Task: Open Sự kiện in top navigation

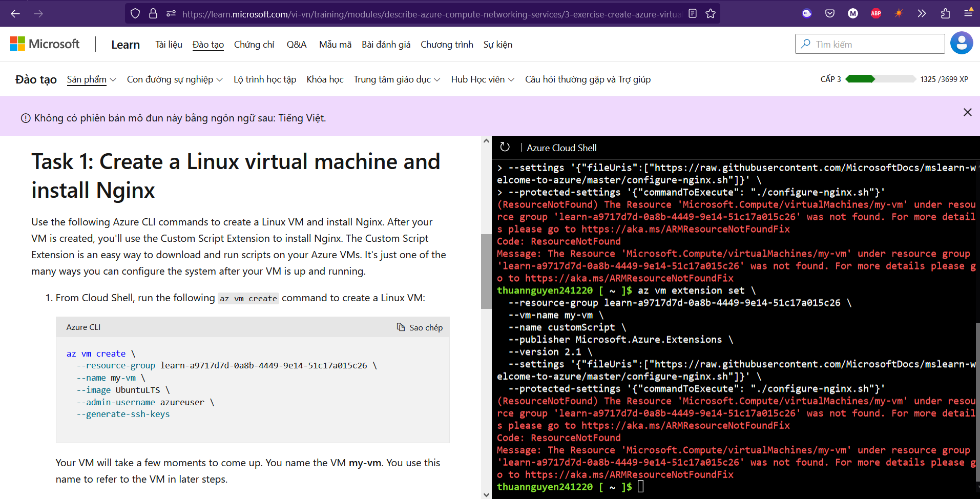Action: (497, 45)
